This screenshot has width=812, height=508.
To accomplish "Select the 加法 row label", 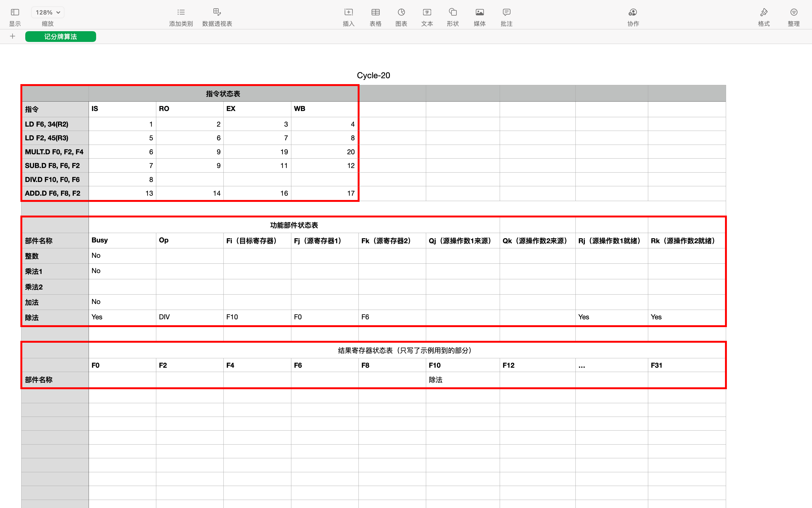I will (x=55, y=302).
